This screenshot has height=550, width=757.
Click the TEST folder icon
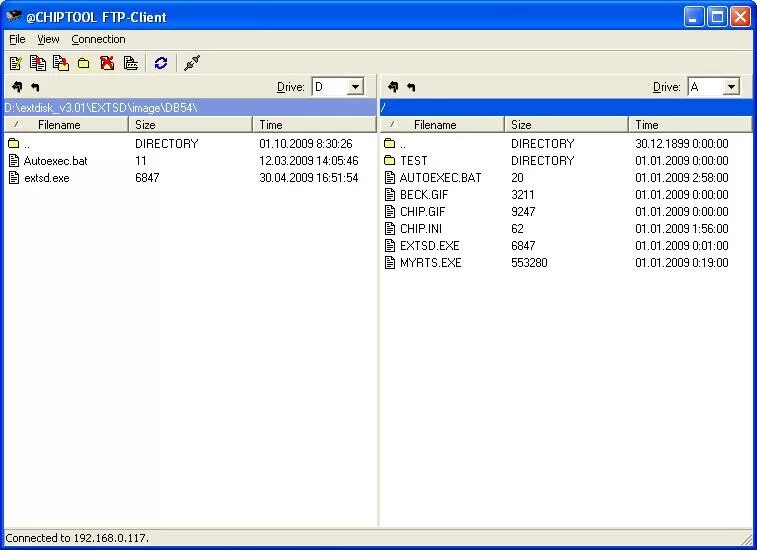pos(390,160)
